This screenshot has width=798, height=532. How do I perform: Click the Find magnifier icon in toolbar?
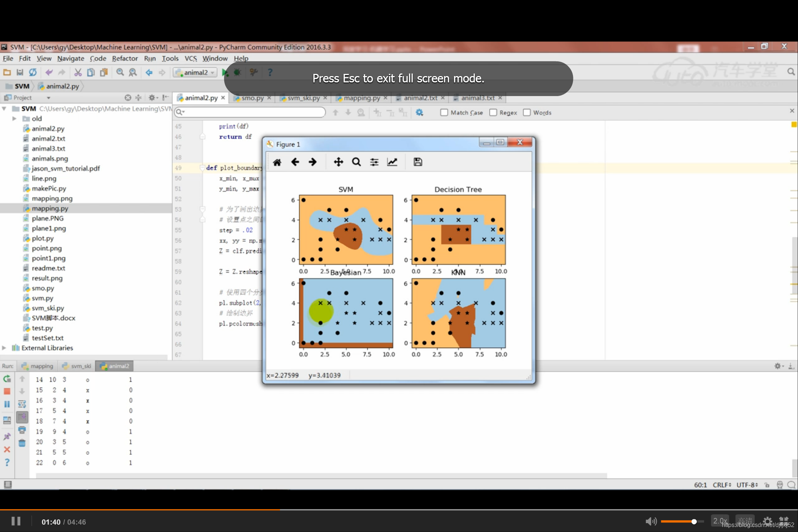[x=120, y=72]
